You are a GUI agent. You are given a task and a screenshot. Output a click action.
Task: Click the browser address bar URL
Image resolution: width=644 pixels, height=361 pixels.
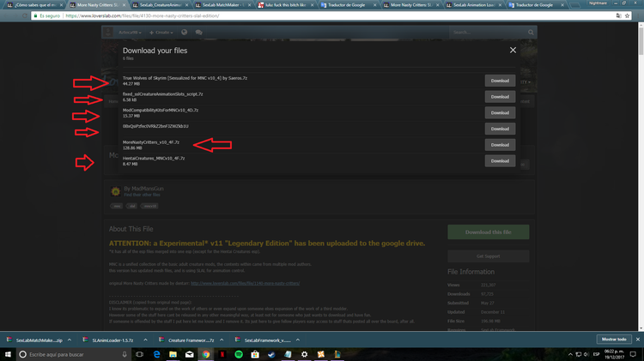pos(142,15)
